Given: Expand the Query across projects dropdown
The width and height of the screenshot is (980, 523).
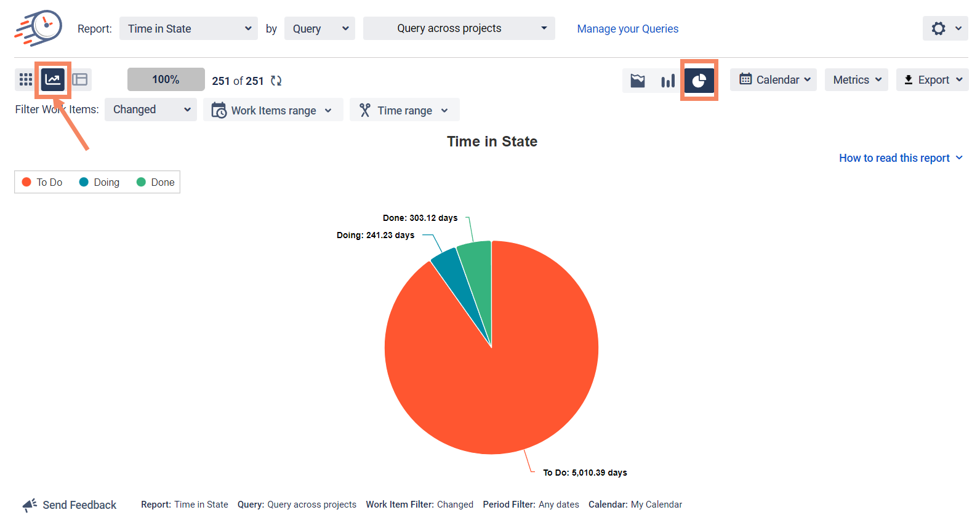Looking at the screenshot, I should pos(459,28).
